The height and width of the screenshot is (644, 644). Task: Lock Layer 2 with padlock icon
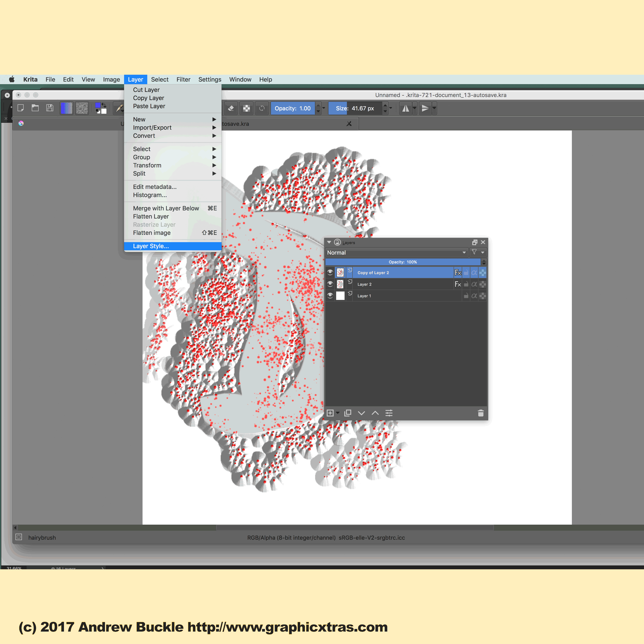(466, 284)
